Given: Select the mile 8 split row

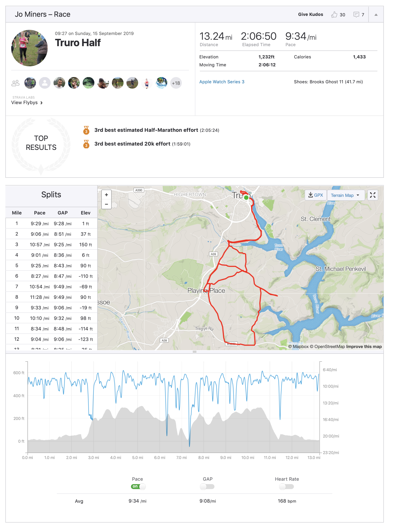Looking at the screenshot, I should pos(51,297).
